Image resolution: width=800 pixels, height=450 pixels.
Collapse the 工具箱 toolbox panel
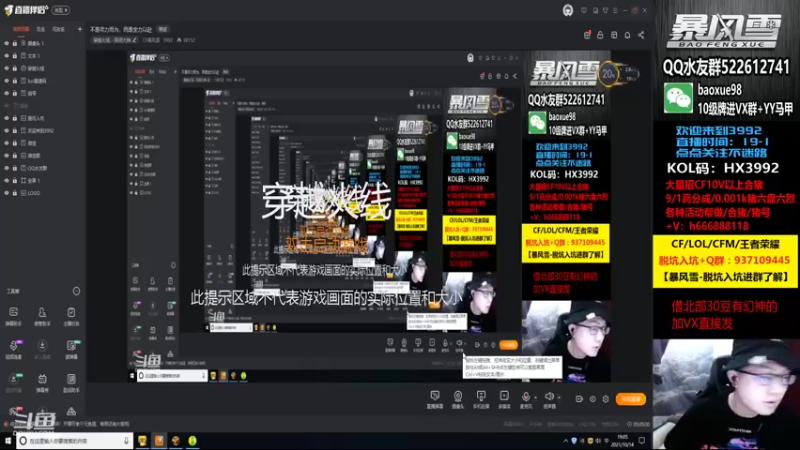click(77, 291)
